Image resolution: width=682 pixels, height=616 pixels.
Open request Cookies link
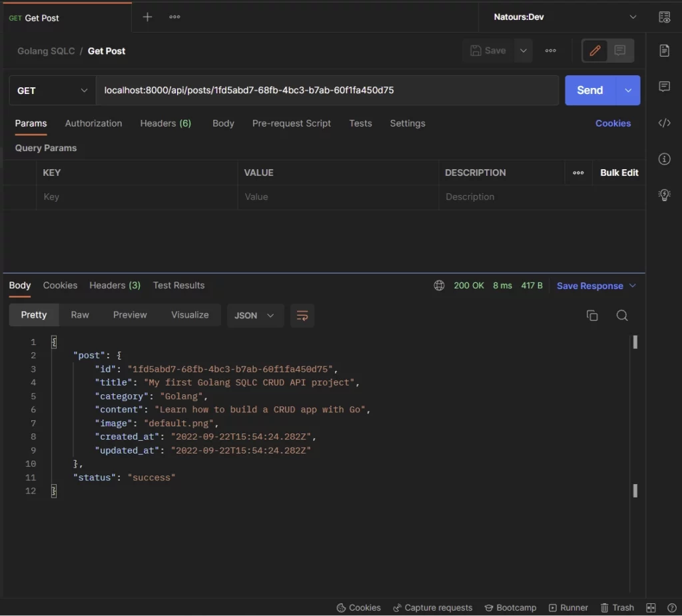[x=613, y=123]
